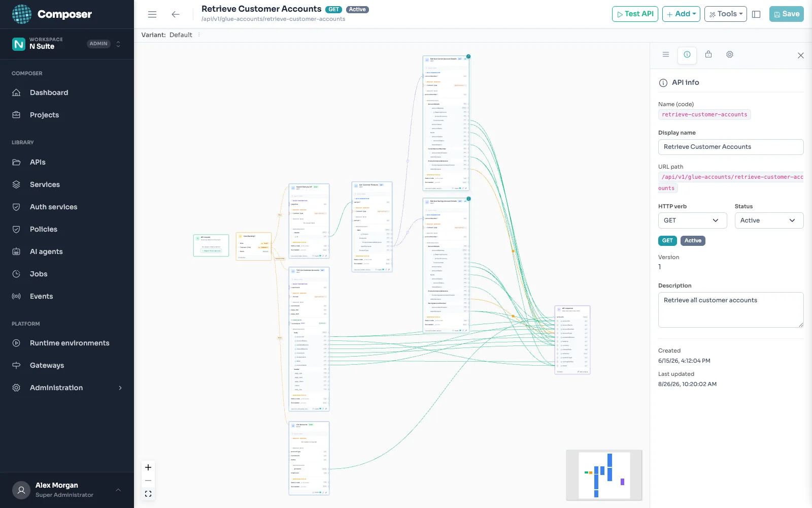This screenshot has height=508, width=812.
Task: Click the Projects icon in the sidebar
Action: [x=16, y=115]
